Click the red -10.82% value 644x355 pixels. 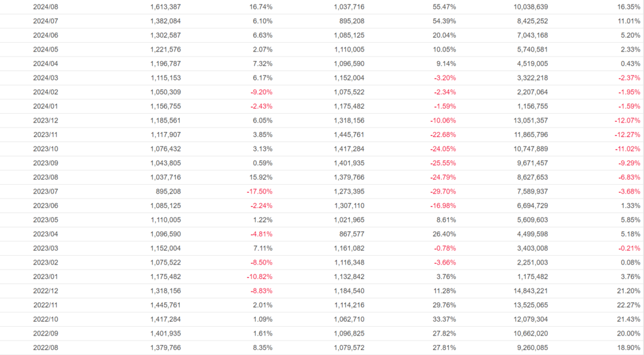[258, 276]
